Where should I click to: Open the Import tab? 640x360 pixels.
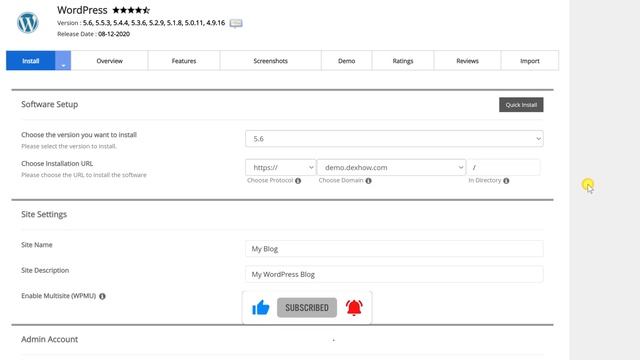(530, 61)
